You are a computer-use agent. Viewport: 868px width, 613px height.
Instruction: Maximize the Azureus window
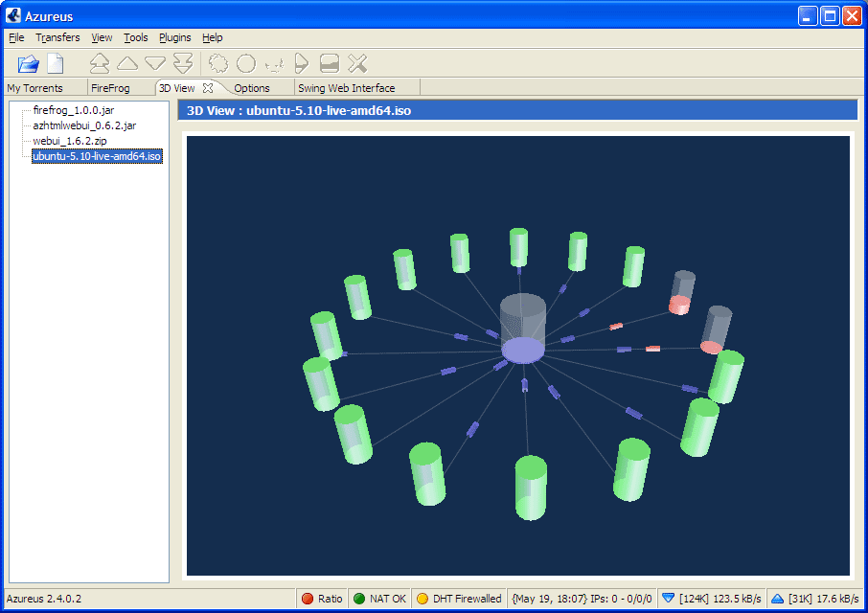[830, 16]
